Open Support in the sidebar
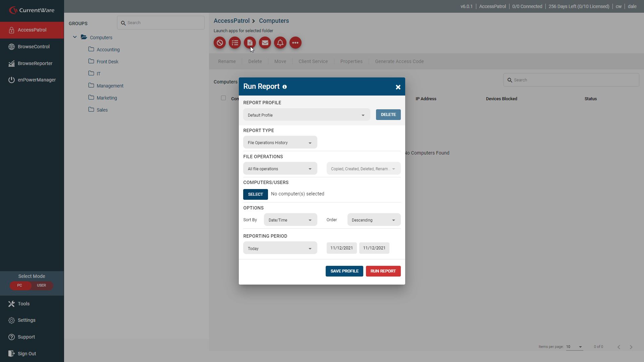 point(32,337)
